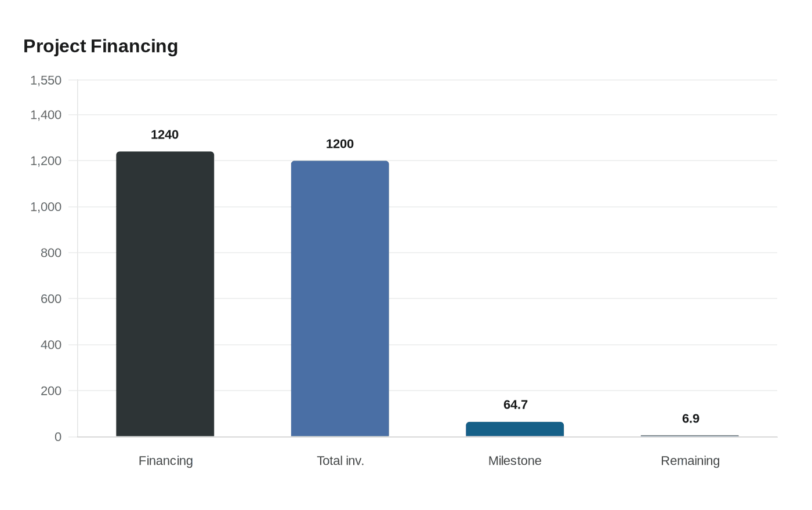Click the short Milestone bar
This screenshot has width=812, height=510.
point(514,429)
